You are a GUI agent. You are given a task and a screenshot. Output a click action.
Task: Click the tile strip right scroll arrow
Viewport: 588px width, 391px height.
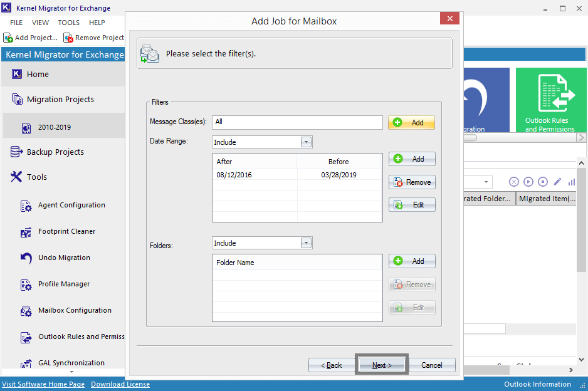(x=581, y=138)
